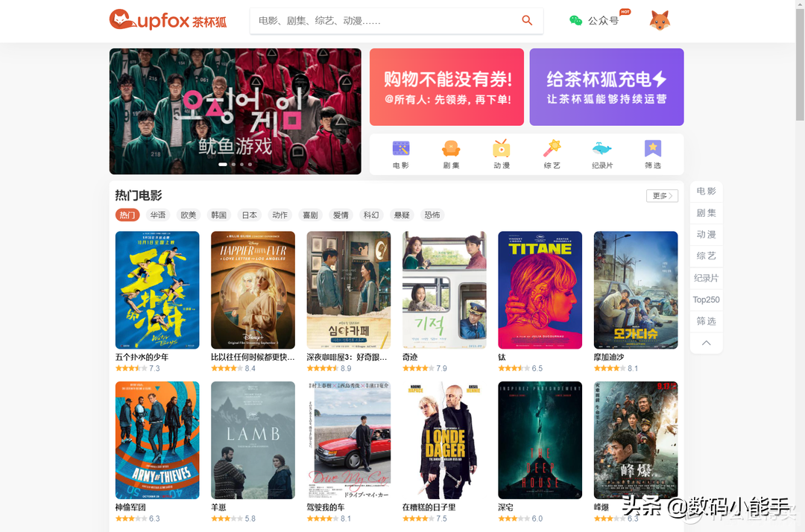Click the fox avatar icon
Image resolution: width=805 pixels, height=532 pixels.
660,21
